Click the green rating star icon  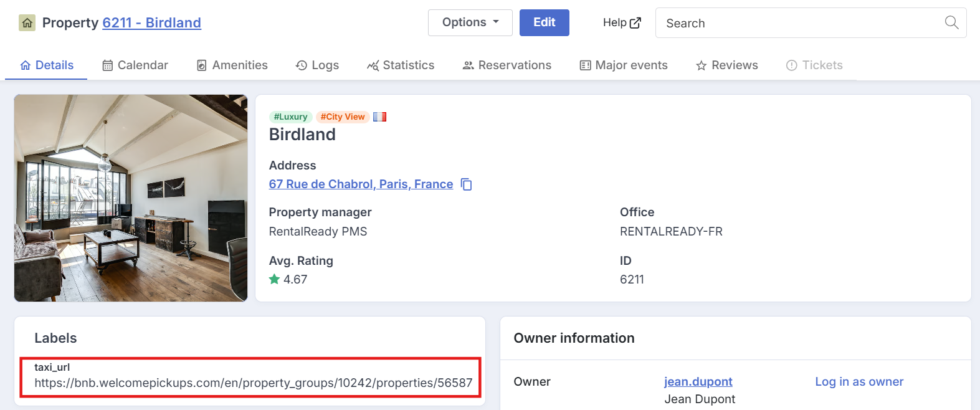pyautogui.click(x=274, y=279)
